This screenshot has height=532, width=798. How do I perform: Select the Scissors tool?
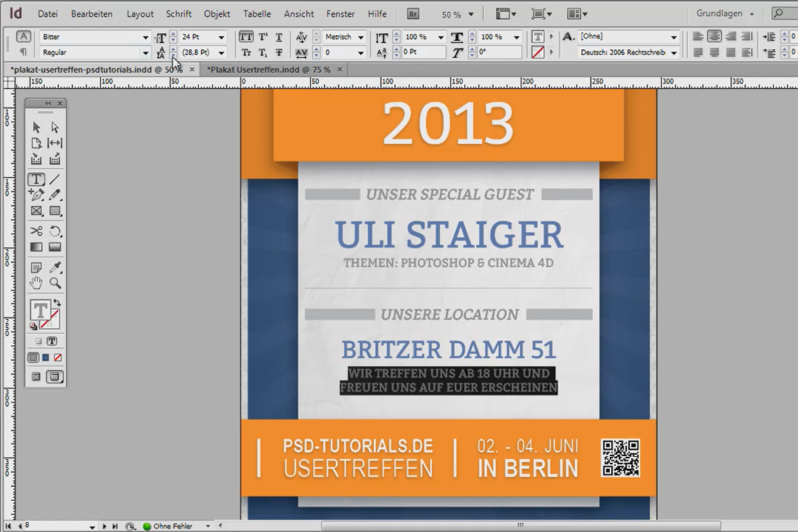pos(37,231)
